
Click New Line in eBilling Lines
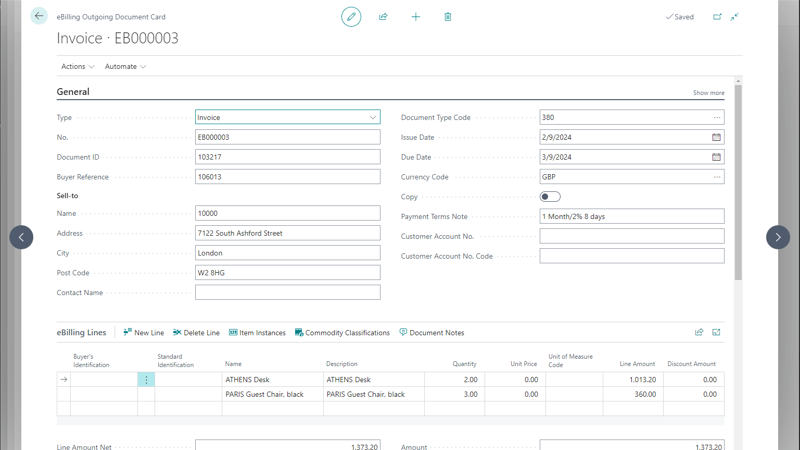143,333
